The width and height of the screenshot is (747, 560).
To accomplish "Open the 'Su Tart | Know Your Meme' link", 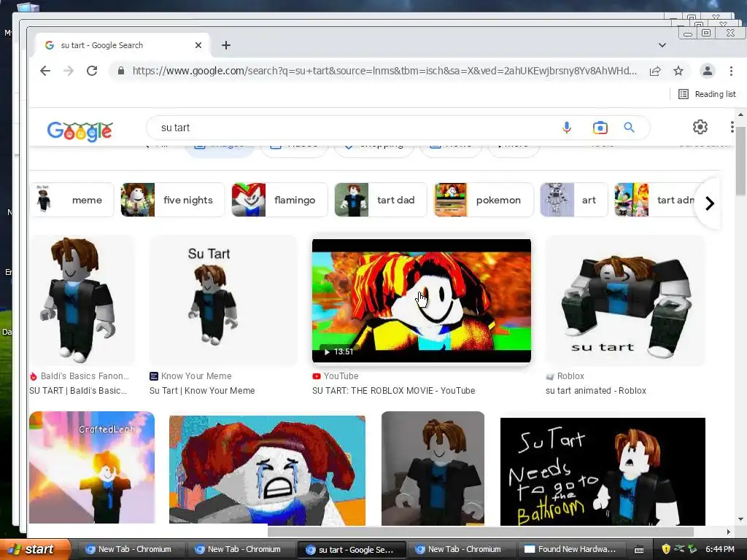I will point(202,391).
